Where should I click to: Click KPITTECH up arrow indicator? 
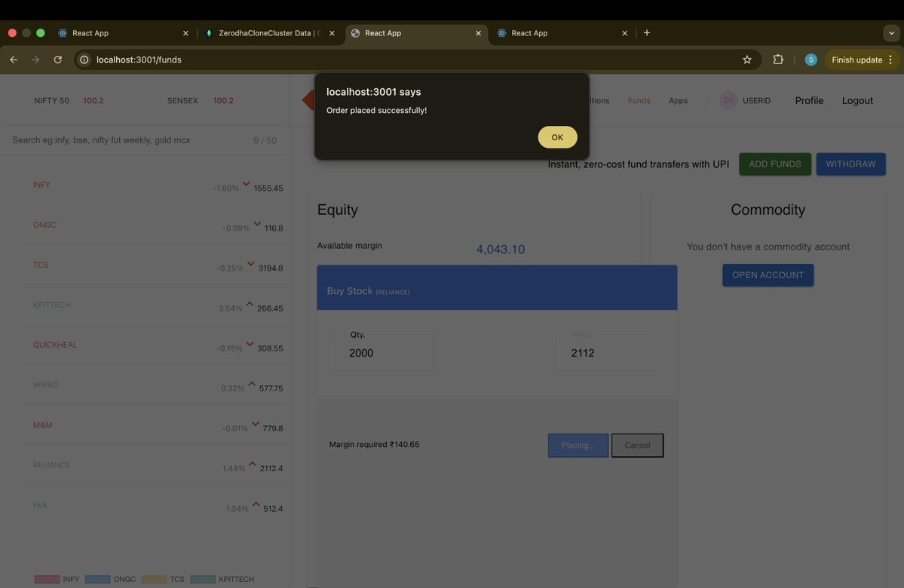[x=250, y=304]
